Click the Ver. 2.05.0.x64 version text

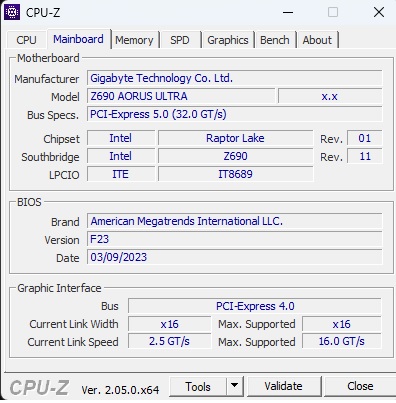tap(120, 390)
